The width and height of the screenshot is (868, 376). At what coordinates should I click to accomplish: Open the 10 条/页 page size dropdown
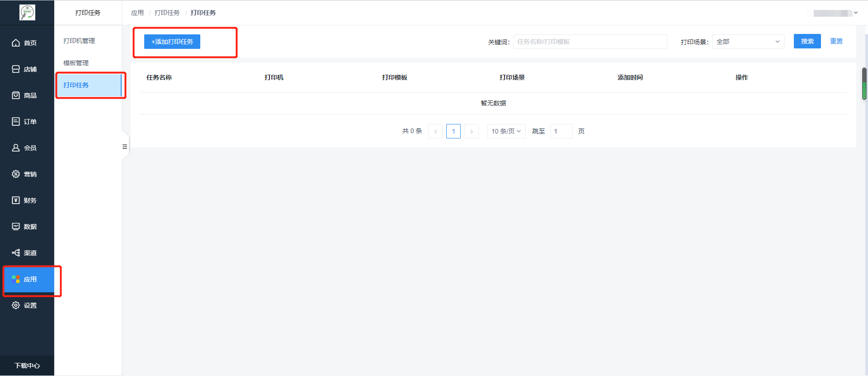(506, 131)
